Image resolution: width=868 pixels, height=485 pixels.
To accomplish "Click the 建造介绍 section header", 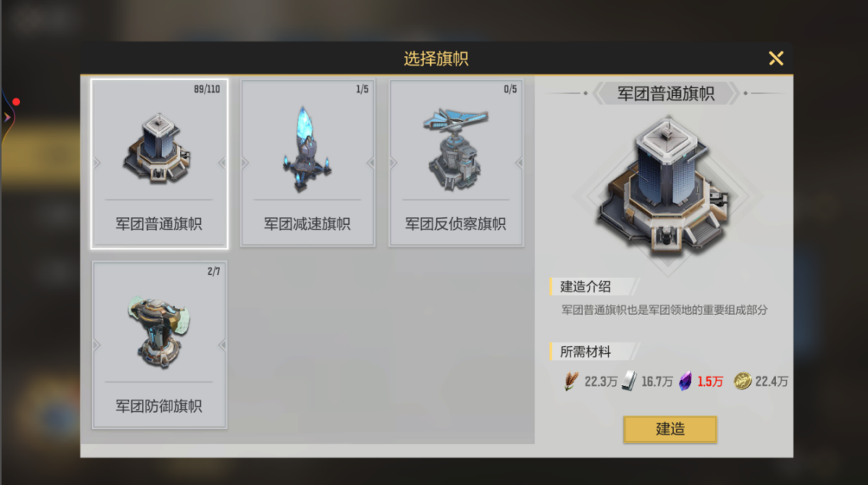I will 586,286.
